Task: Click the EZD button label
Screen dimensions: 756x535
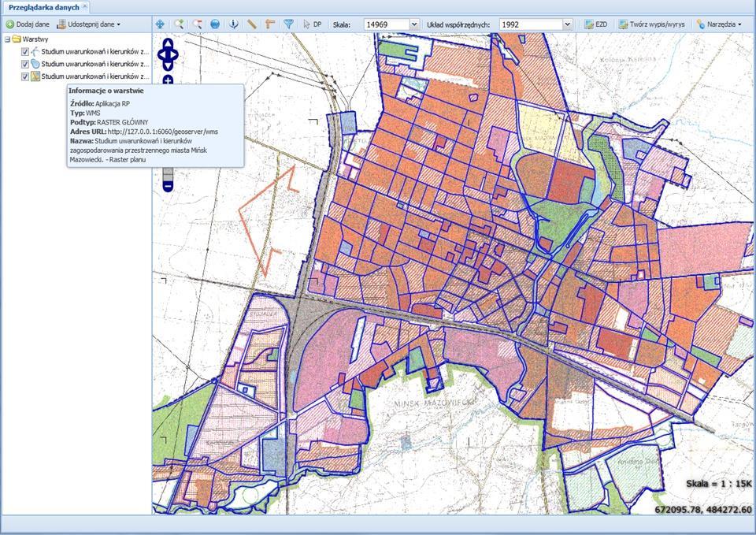Action: click(601, 24)
